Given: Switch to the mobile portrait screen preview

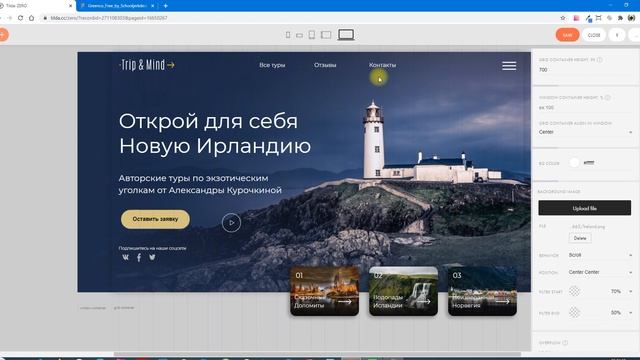Looking at the screenshot, I should click(288, 35).
